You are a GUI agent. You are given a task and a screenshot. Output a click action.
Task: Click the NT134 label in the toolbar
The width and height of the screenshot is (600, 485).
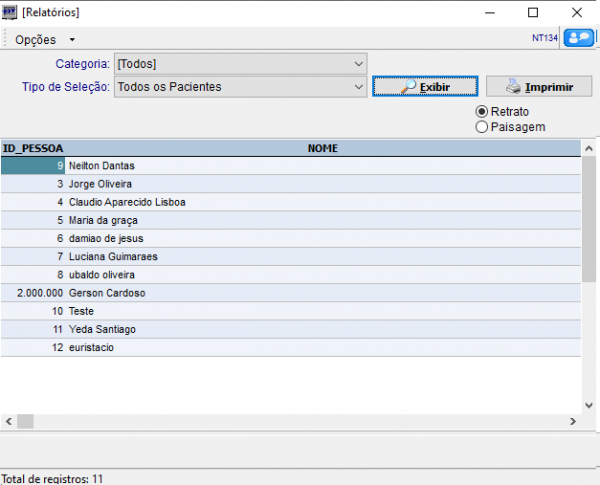click(545, 39)
